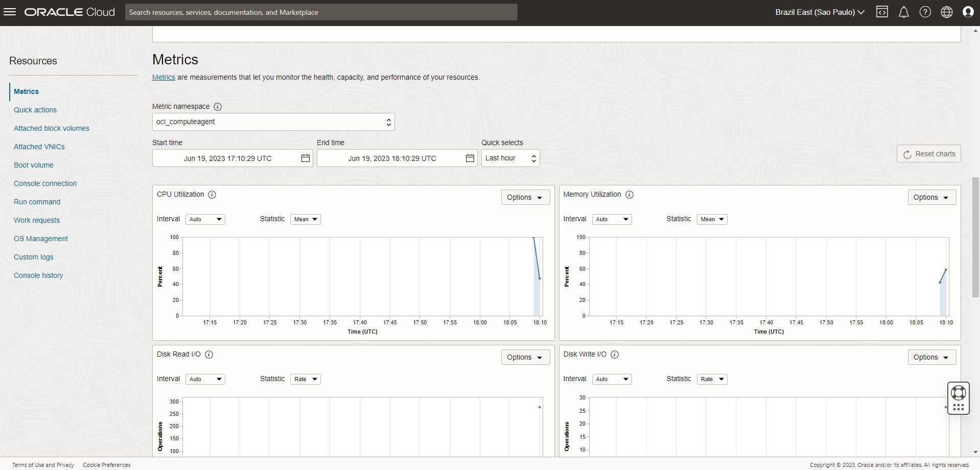The width and height of the screenshot is (980, 470).
Task: Change language using the globe icon
Action: point(947,12)
